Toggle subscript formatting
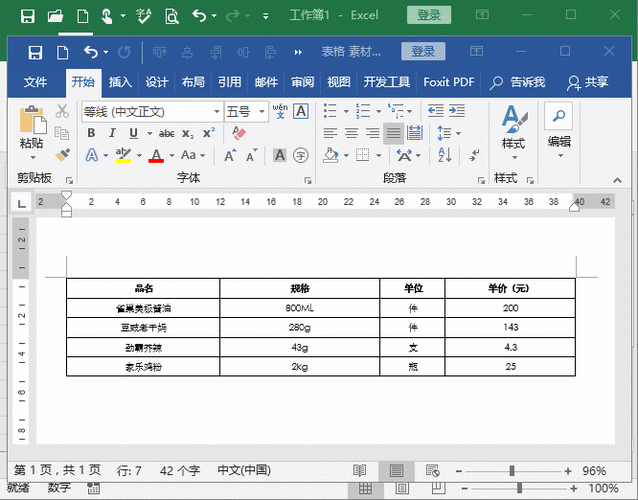This screenshot has width=638, height=500. [x=188, y=133]
